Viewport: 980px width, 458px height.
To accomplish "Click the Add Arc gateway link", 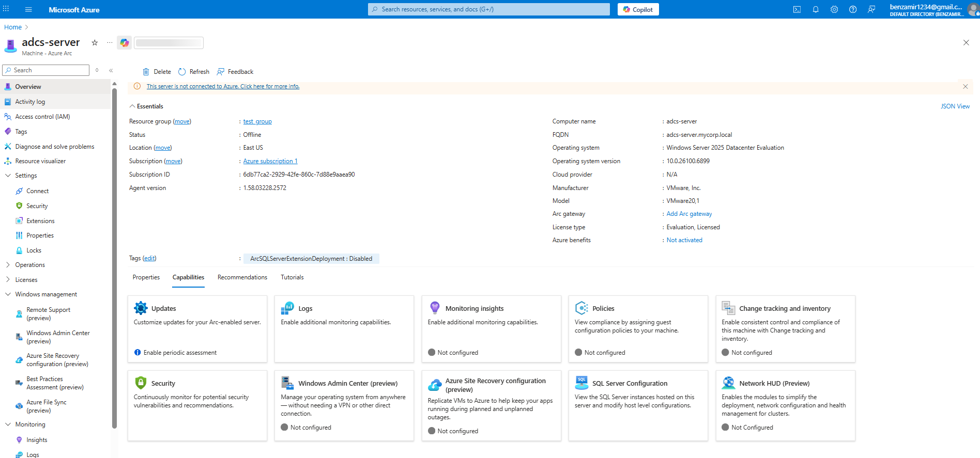I will pyautogui.click(x=689, y=214).
